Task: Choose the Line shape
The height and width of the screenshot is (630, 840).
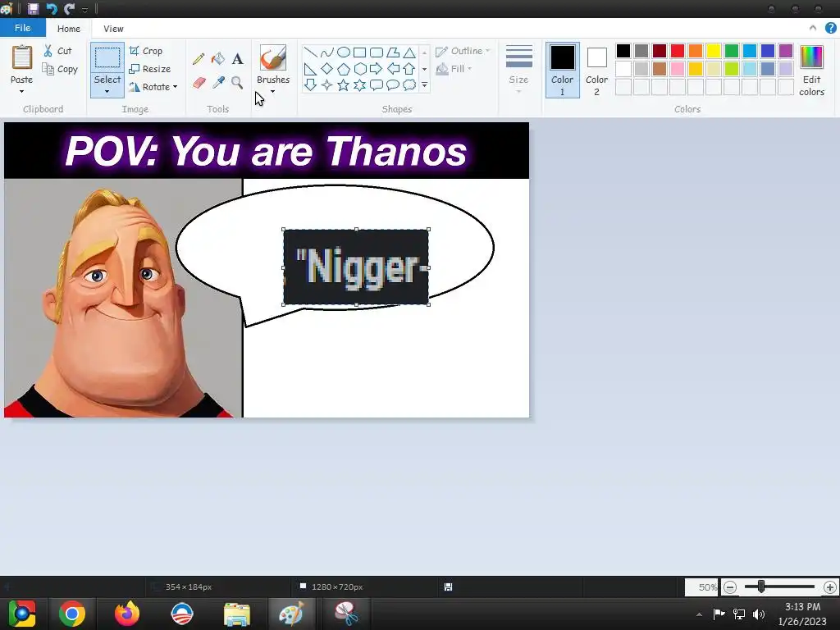Action: [x=311, y=52]
